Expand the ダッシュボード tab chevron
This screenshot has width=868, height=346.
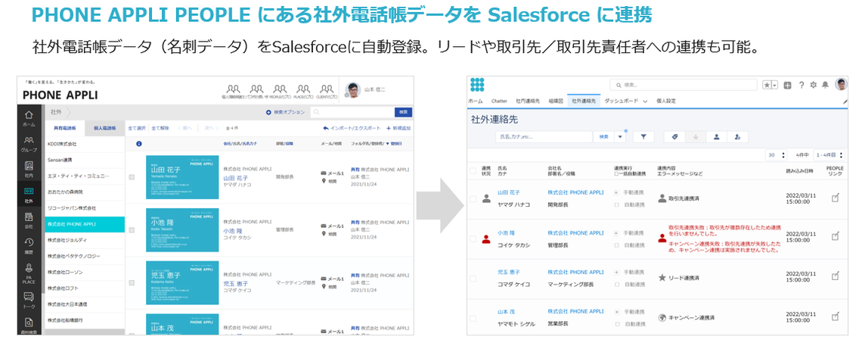click(645, 101)
